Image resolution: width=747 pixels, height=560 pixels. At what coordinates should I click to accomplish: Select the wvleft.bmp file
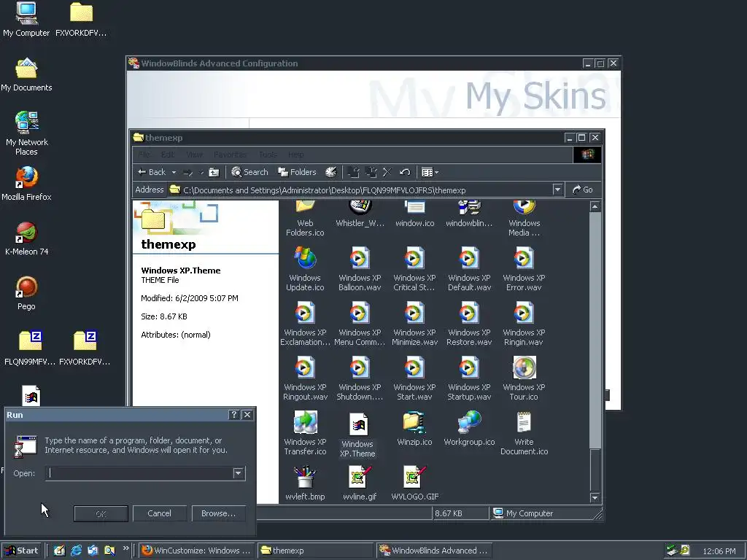pos(305,483)
